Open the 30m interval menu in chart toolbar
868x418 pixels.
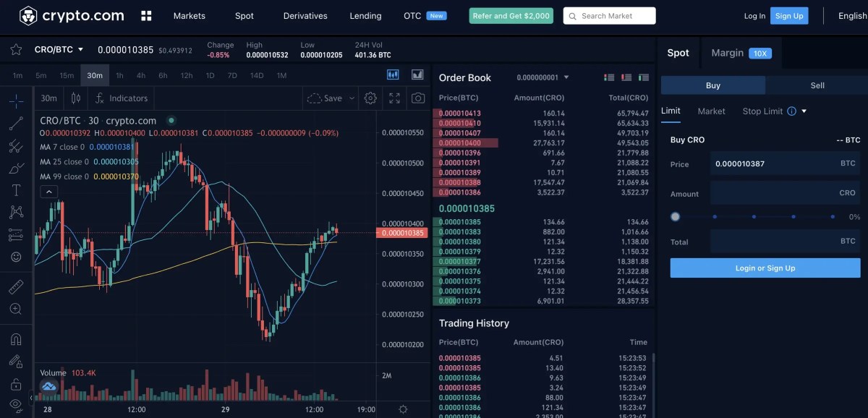tap(49, 98)
